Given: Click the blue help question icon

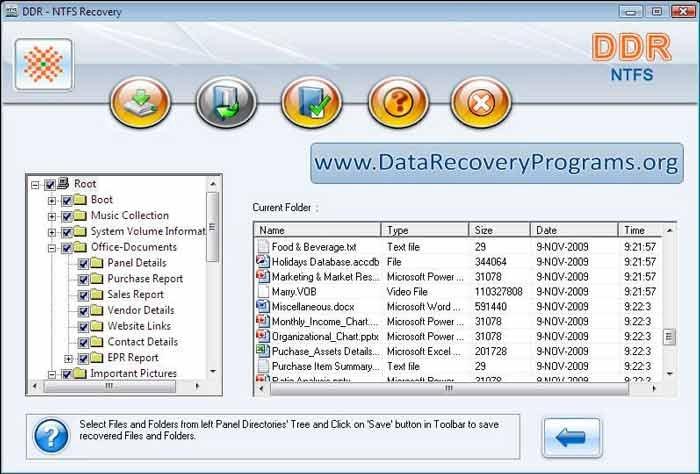Looking at the screenshot, I should pyautogui.click(x=52, y=436).
